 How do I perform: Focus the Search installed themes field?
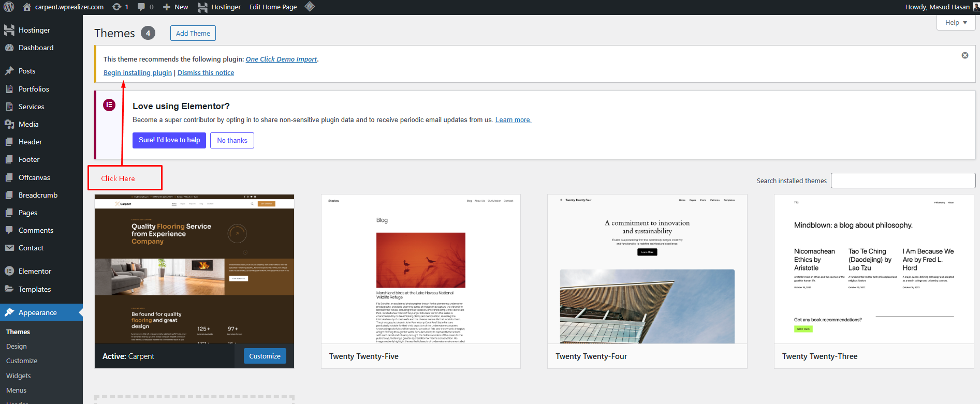coord(903,181)
